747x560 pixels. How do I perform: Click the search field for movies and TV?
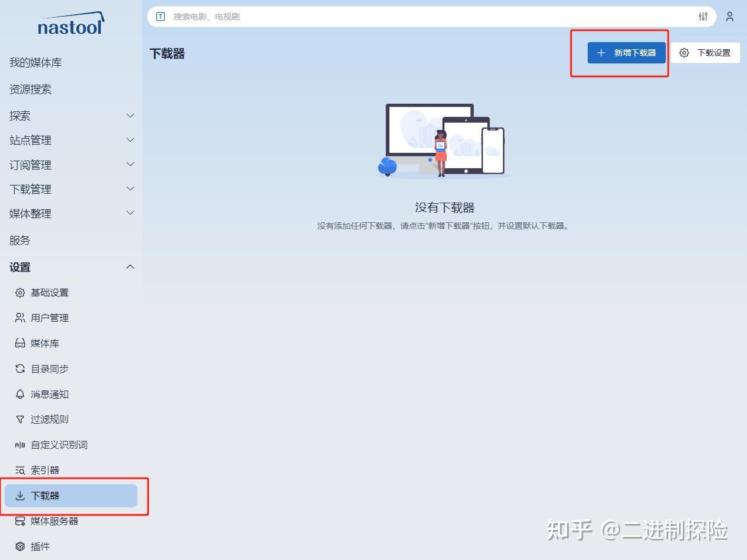(415, 17)
